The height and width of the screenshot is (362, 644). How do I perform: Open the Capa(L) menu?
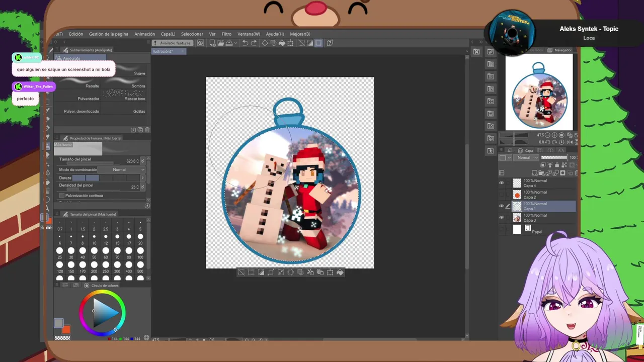[168, 34]
